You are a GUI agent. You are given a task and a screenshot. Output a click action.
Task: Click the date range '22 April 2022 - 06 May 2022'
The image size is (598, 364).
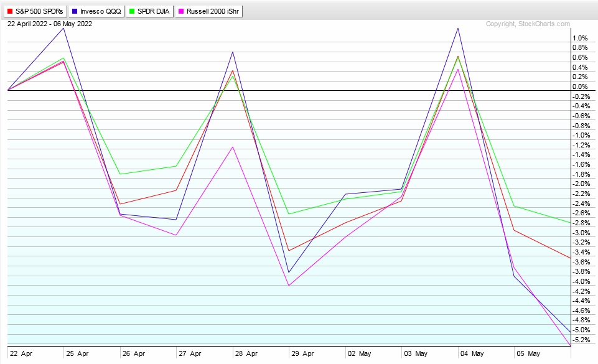pyautogui.click(x=50, y=24)
